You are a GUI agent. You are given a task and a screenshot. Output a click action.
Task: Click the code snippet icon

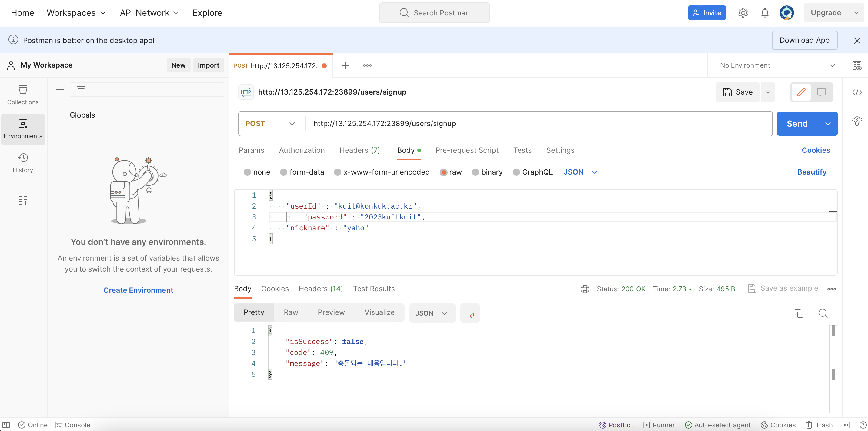[x=857, y=92]
